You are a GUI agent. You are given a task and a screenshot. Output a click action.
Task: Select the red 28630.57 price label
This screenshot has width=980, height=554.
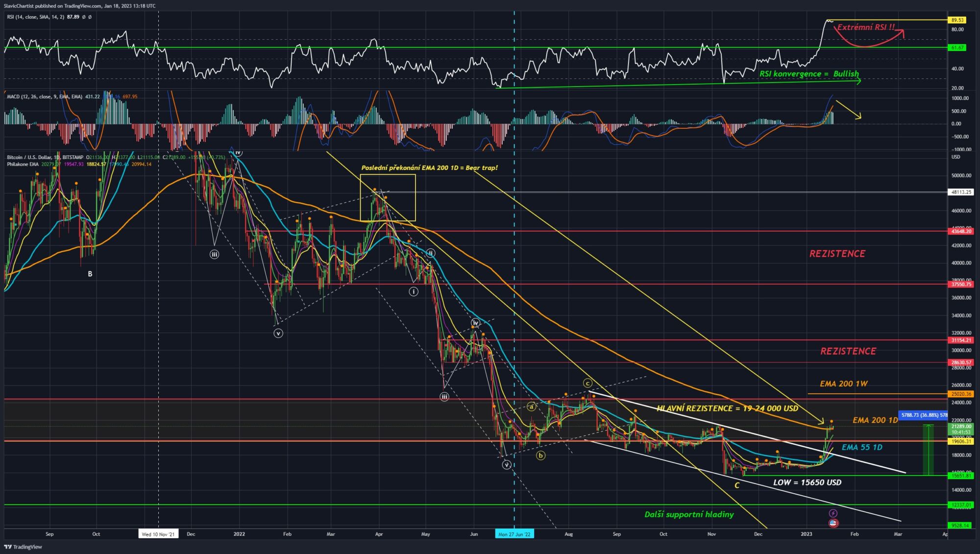click(961, 362)
